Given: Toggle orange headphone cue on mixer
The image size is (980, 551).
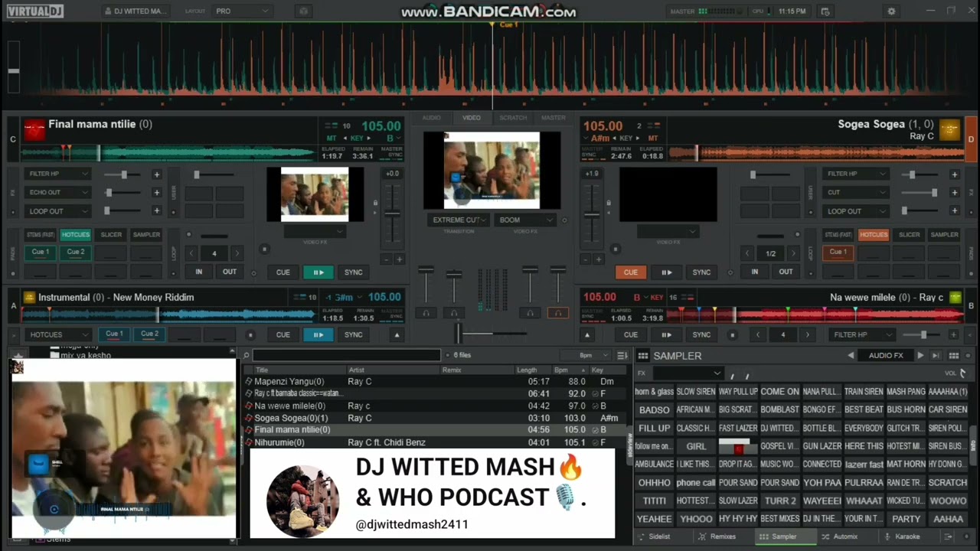Looking at the screenshot, I should coord(557,312).
